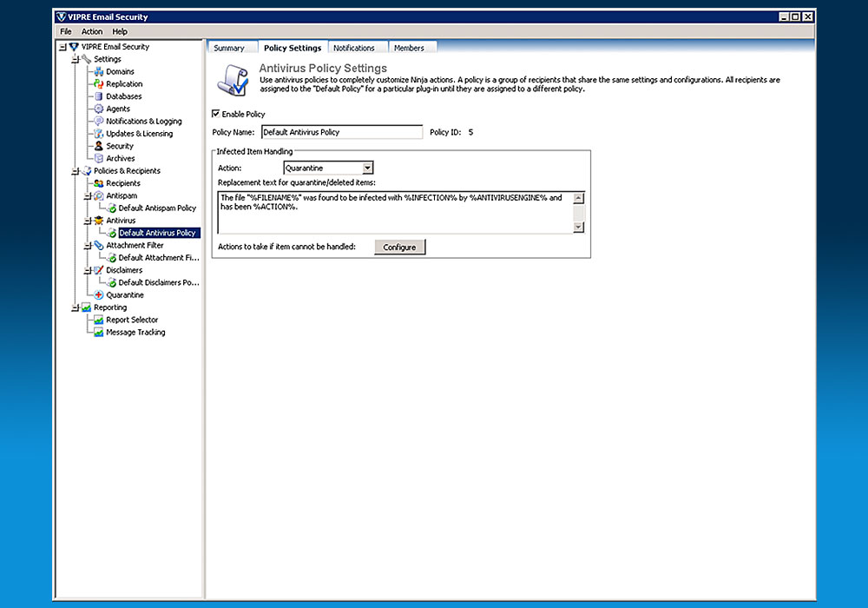Click the Configure button
This screenshot has width=868, height=608.
(x=399, y=247)
